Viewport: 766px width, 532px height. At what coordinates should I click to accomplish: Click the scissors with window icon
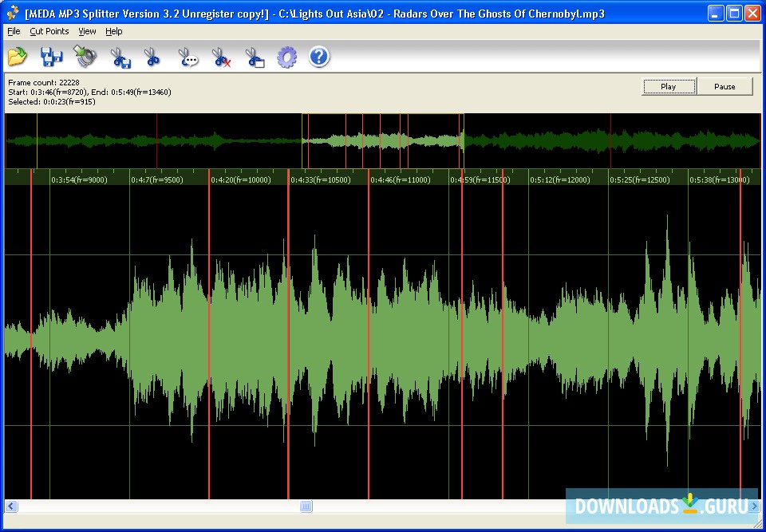point(255,57)
